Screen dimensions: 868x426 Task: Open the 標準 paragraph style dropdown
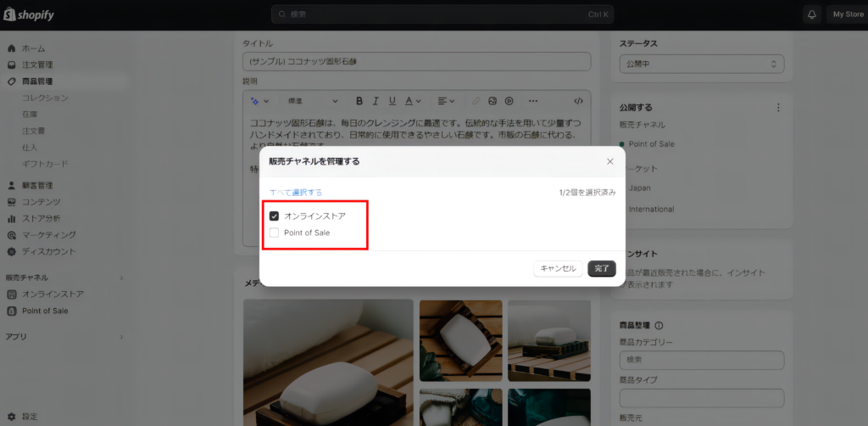pyautogui.click(x=312, y=101)
